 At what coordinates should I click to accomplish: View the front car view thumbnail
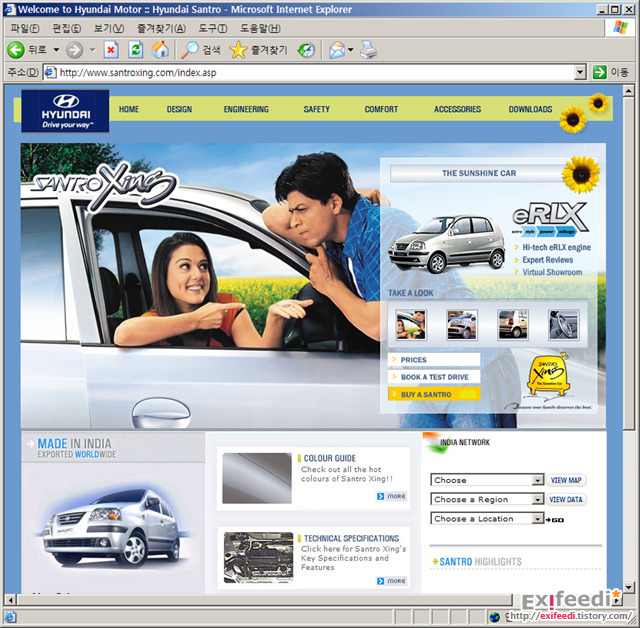coord(462,325)
